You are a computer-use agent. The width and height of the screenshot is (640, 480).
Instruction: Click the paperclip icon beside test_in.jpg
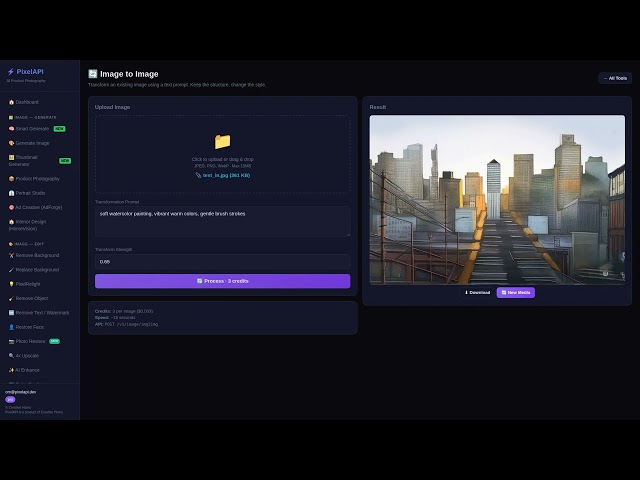198,175
